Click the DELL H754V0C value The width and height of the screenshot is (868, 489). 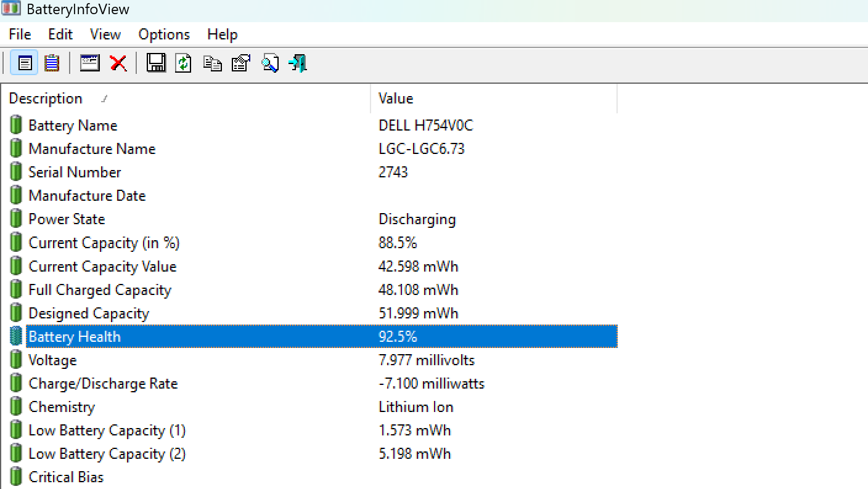click(x=426, y=126)
